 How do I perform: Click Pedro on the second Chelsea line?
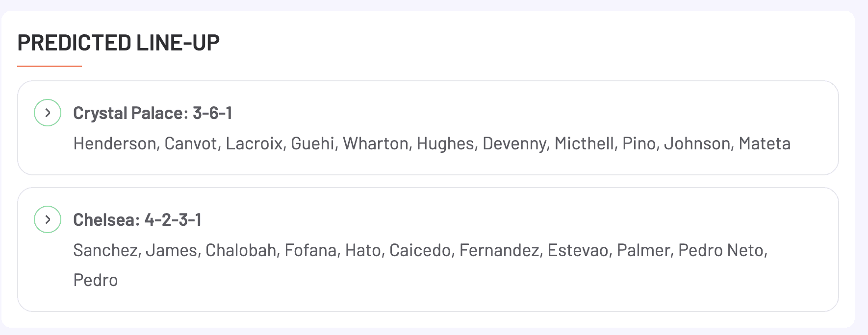(x=96, y=280)
